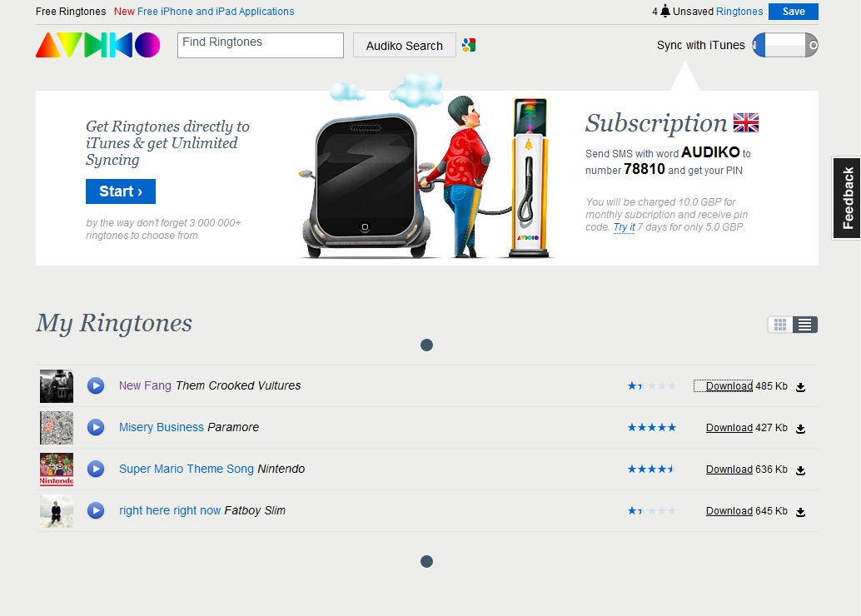Image resolution: width=861 pixels, height=616 pixels.
Task: Click into the Find Ringtones search field
Action: point(261,45)
